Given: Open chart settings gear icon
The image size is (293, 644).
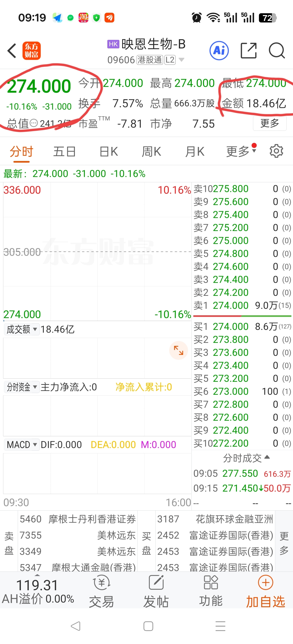Looking at the screenshot, I should pos(276,151).
